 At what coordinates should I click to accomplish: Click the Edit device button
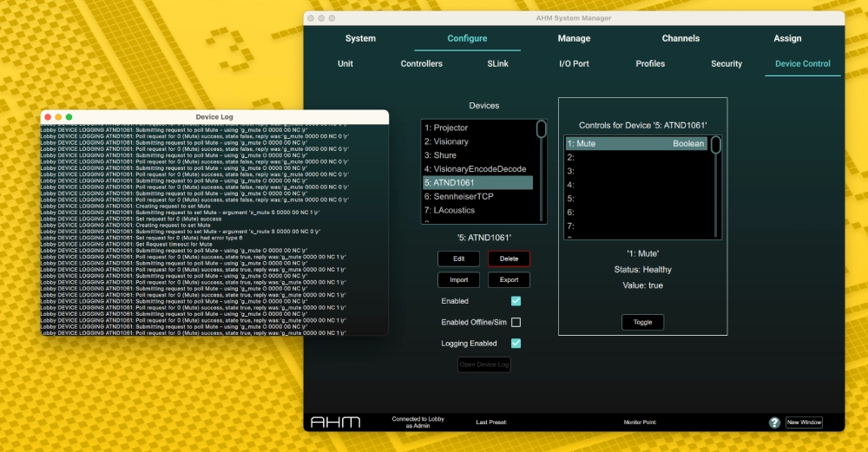459,259
